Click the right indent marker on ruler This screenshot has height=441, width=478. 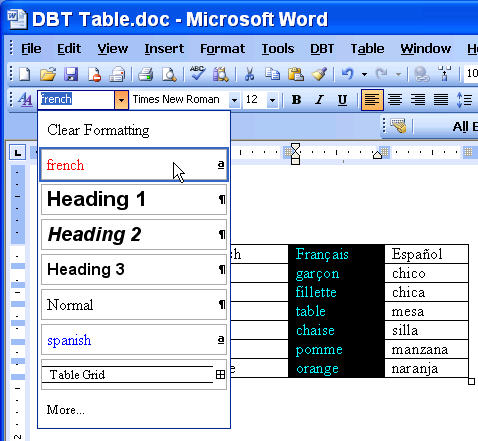coord(377,155)
